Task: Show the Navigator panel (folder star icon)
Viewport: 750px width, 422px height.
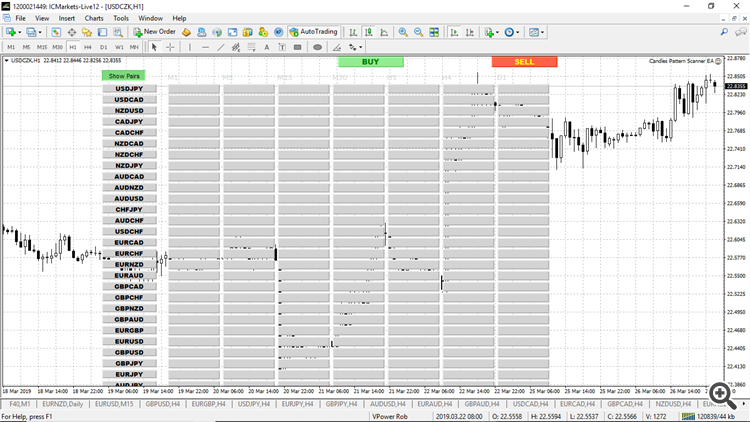Action: tap(87, 32)
